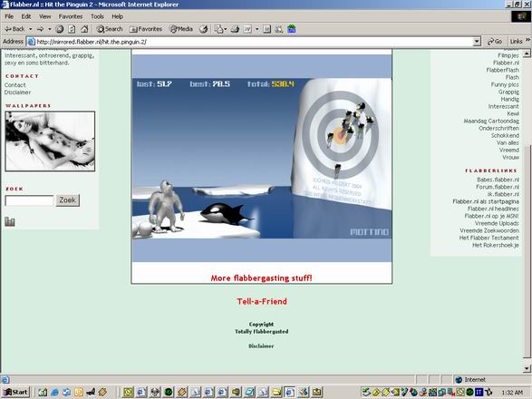Expand the Links toolbar chevron
The image size is (532, 399).
[x=528, y=41]
